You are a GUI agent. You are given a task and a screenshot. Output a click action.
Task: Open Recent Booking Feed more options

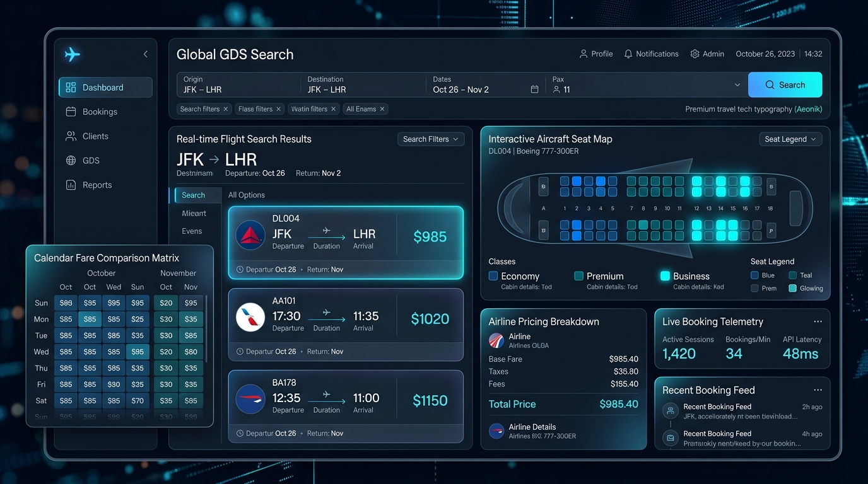point(818,390)
